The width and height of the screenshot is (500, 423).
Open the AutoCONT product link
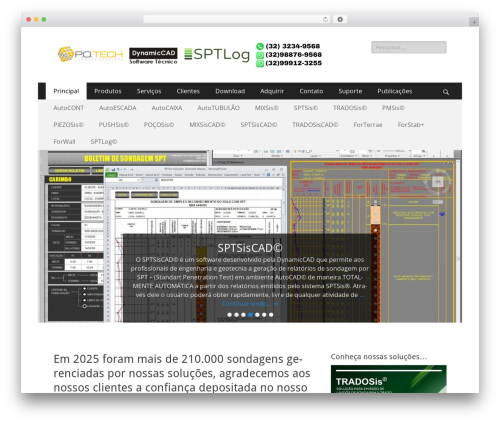[x=69, y=108]
